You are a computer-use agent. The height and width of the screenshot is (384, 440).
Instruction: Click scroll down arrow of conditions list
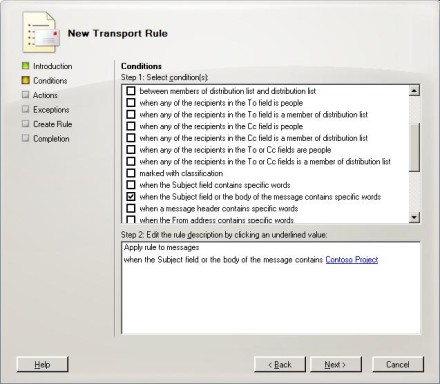(414, 217)
